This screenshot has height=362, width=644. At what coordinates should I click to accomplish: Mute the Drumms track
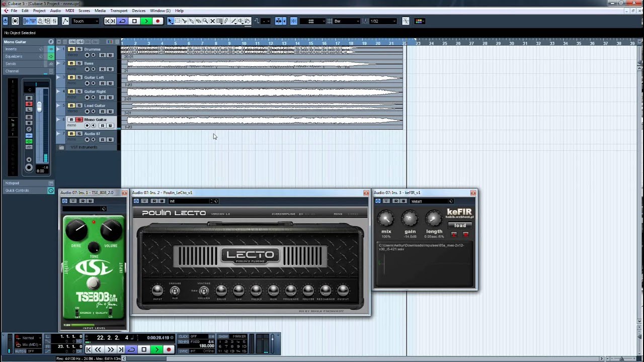(x=71, y=49)
